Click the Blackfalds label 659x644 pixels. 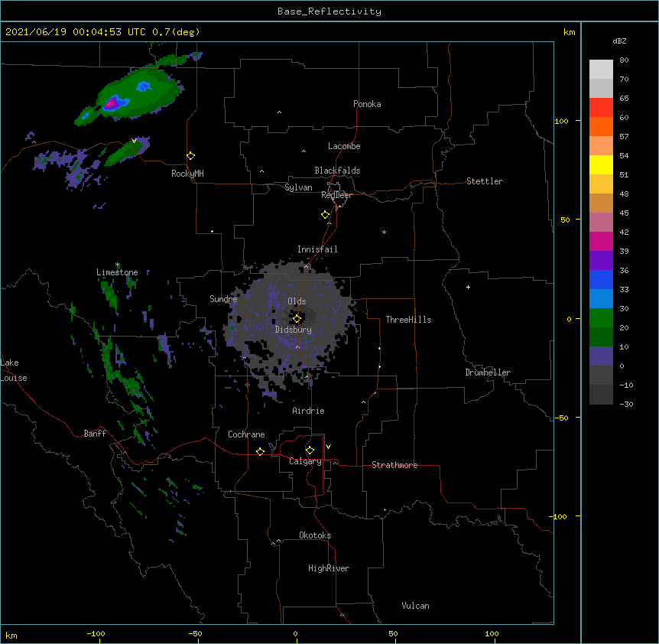pyautogui.click(x=337, y=171)
